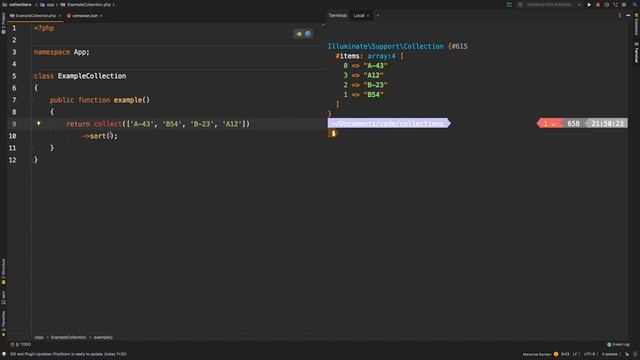Open the second right-stripe tool window below Database
The height and width of the screenshot is (360, 640).
tap(636, 52)
